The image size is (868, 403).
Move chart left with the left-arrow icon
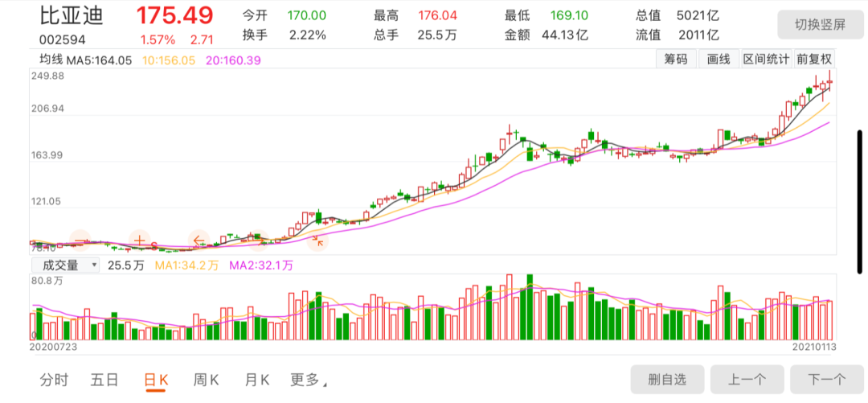tap(199, 241)
